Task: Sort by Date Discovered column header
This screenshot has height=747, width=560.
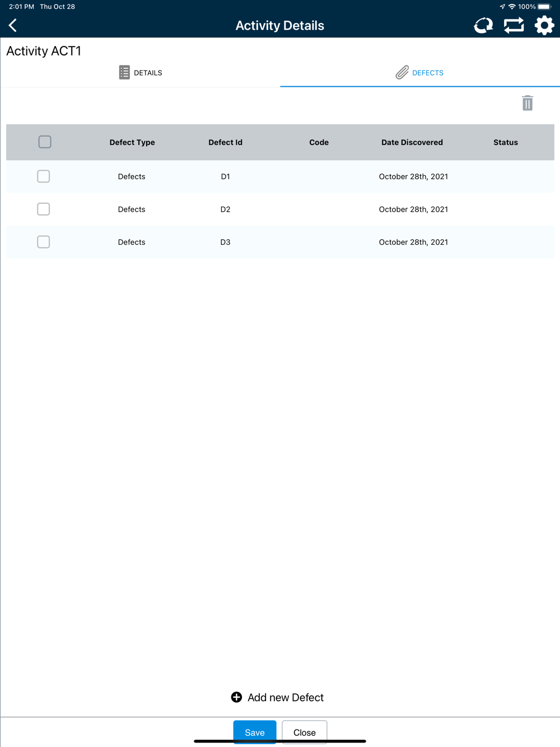Action: [412, 142]
